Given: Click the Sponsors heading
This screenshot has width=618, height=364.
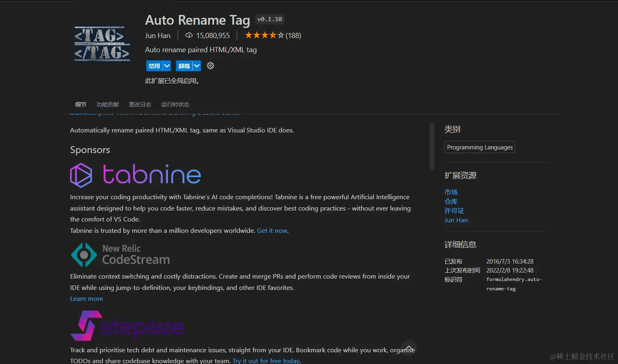Looking at the screenshot, I should pos(90,150).
